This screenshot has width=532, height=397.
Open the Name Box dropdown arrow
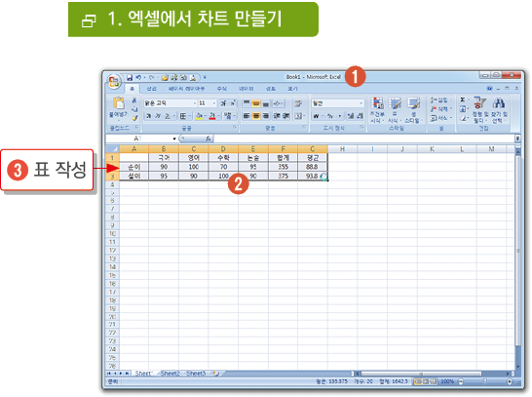pyautogui.click(x=174, y=139)
